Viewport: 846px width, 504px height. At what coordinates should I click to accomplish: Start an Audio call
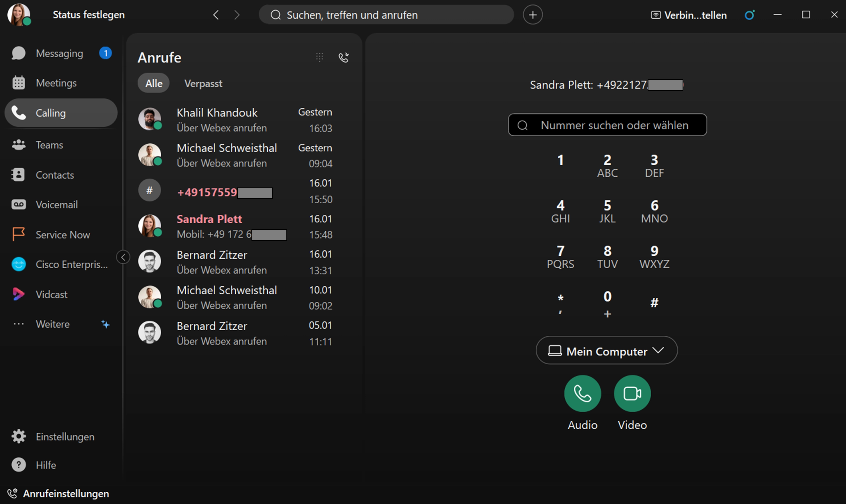582,393
